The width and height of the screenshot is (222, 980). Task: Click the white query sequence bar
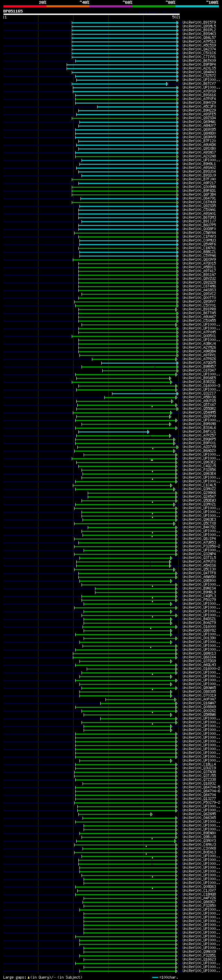pos(92,15)
